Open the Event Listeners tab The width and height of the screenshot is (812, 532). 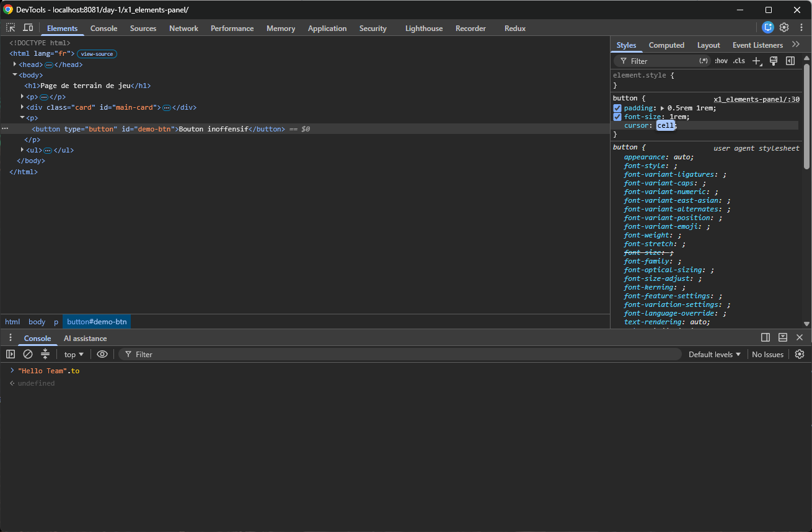click(x=757, y=45)
